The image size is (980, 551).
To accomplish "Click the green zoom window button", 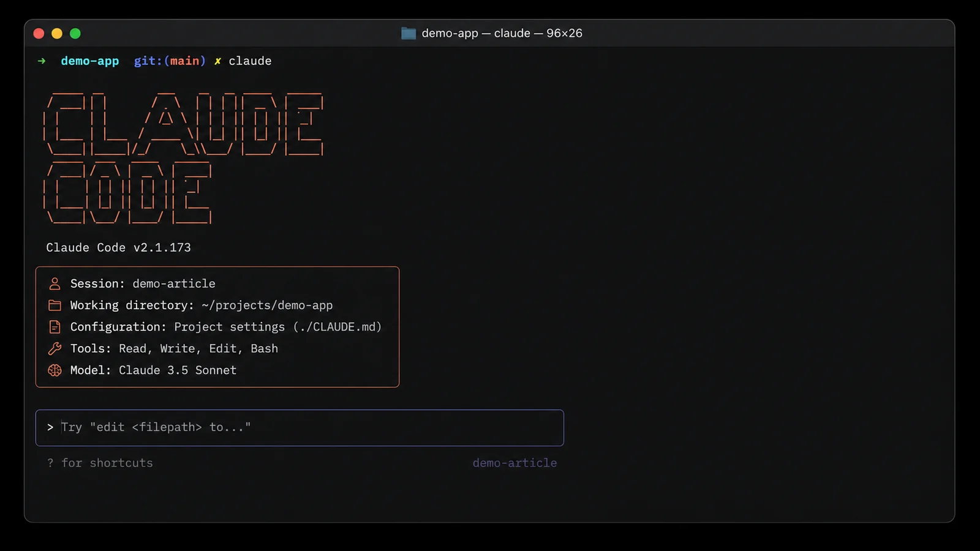I will (75, 33).
